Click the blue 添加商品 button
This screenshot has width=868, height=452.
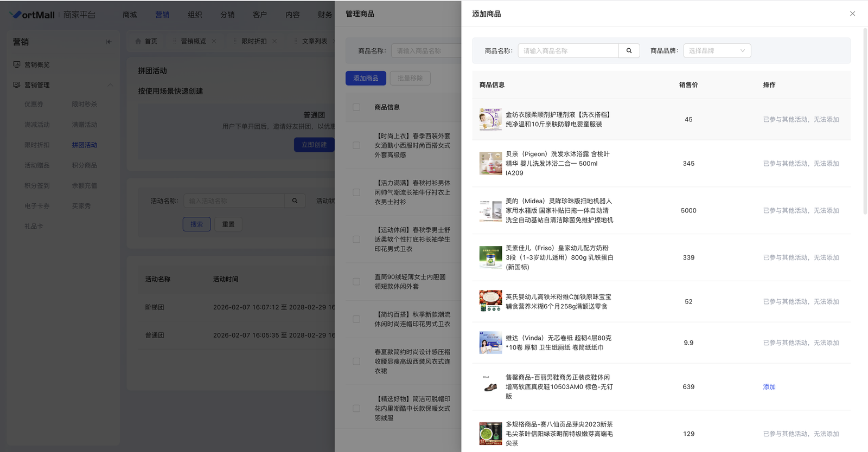(366, 79)
